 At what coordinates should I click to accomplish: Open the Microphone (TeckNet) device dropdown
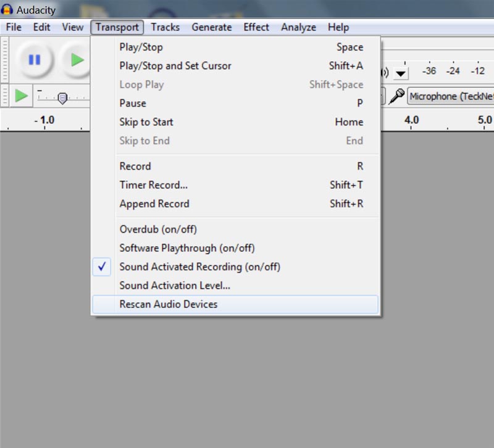point(451,96)
